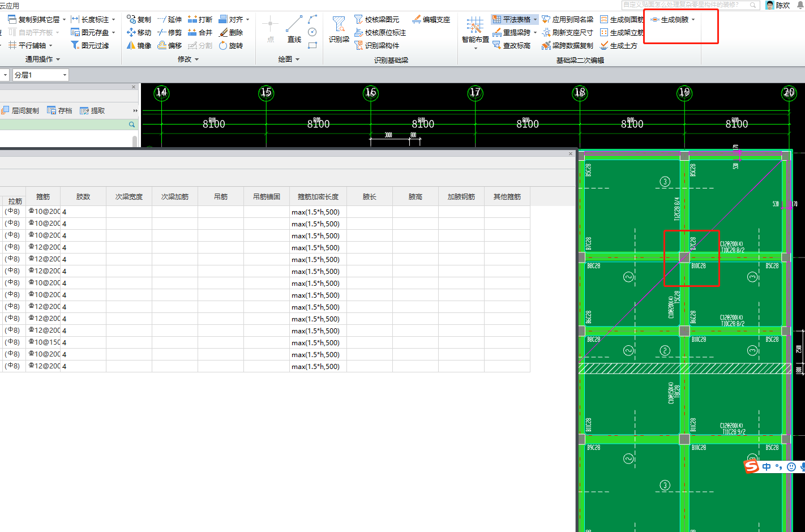Viewport: 805px width, 532px height.
Task: Click 校核梁图元 (check beam elements) tool
Action: coord(377,19)
